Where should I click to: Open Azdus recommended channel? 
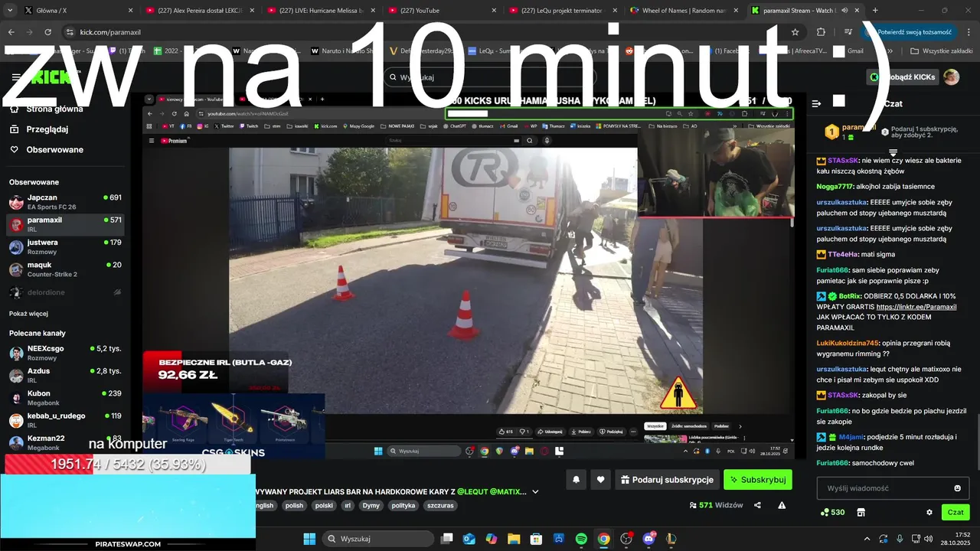pos(65,375)
